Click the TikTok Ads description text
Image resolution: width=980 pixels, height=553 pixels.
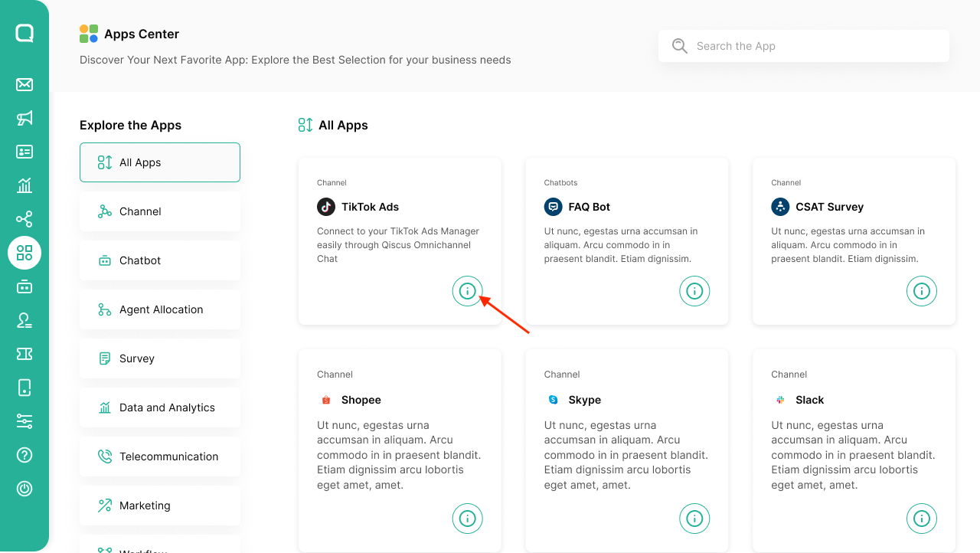pos(399,245)
